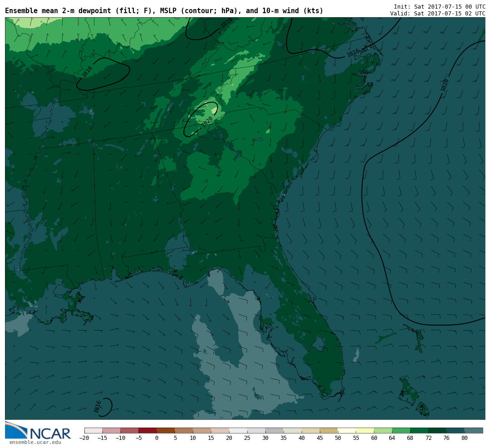Pick the green swatch between 68 and 72

tap(419, 430)
